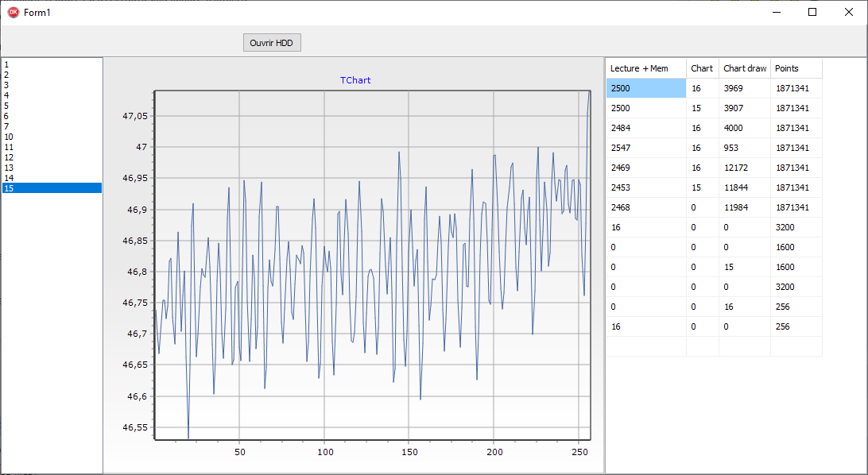The width and height of the screenshot is (868, 475).
Task: Click the TChart title text
Action: (355, 80)
